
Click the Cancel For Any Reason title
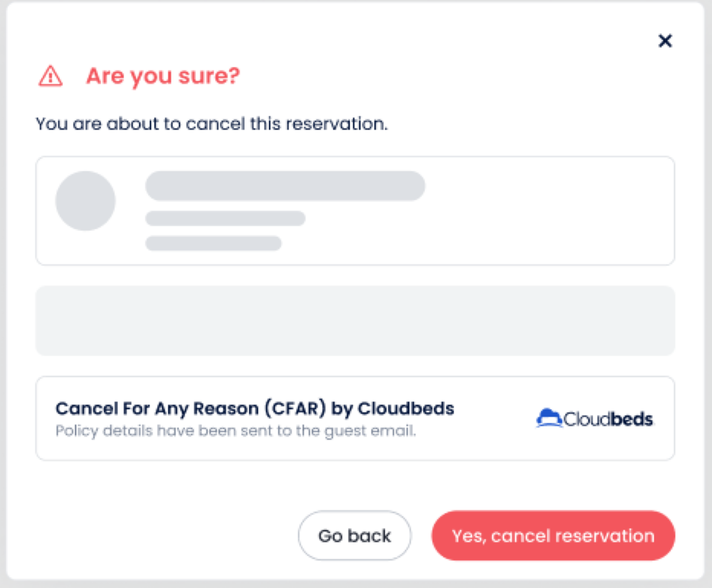pyautogui.click(x=158, y=408)
